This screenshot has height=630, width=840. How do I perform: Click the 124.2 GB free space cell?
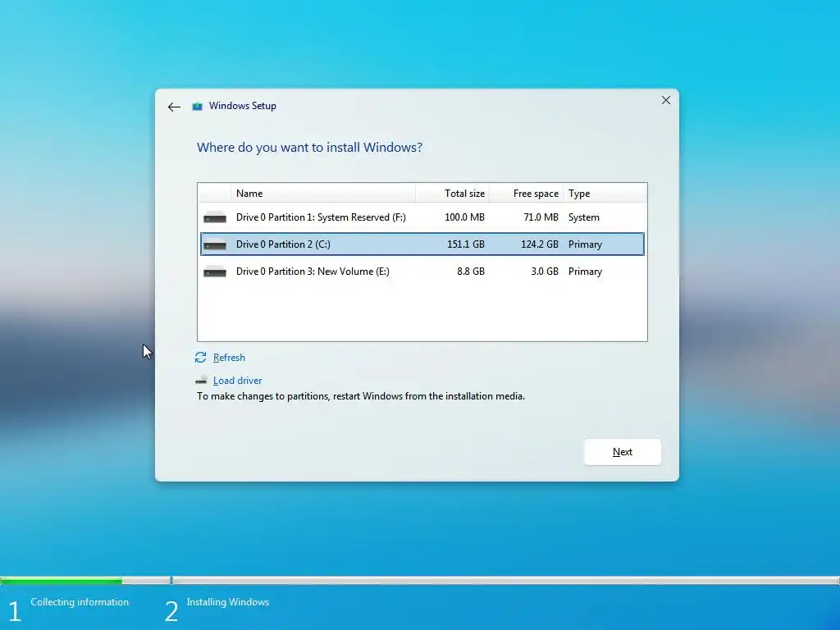point(540,244)
